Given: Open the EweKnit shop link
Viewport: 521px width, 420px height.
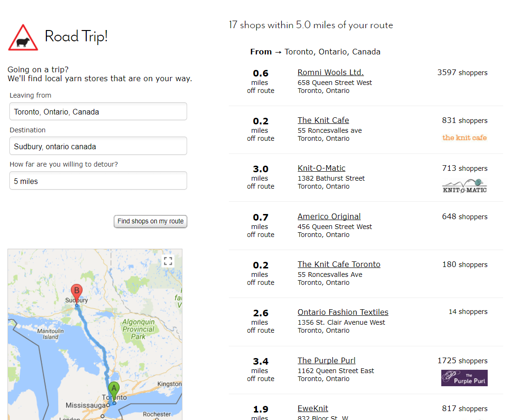Looking at the screenshot, I should point(313,408).
